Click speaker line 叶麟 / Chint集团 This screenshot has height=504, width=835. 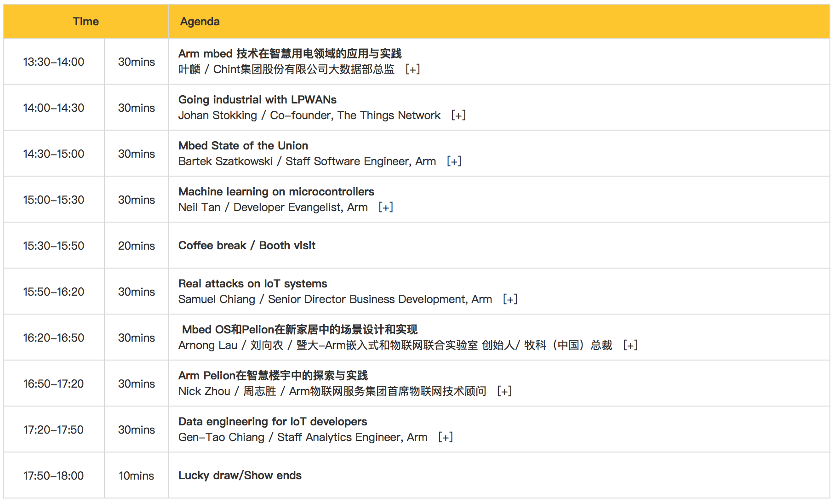(286, 69)
